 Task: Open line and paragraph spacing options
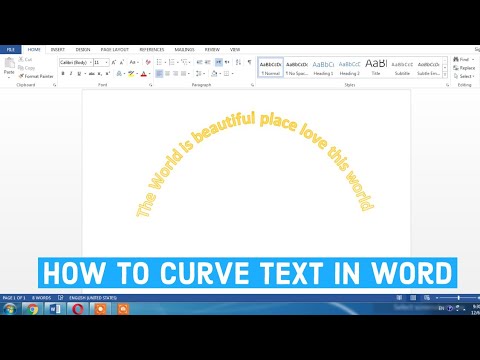pos(199,74)
